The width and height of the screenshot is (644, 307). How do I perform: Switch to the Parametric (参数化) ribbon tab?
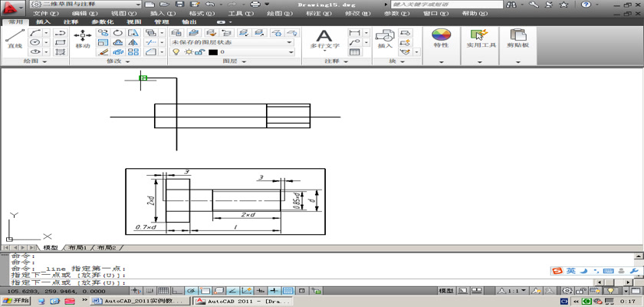click(102, 21)
